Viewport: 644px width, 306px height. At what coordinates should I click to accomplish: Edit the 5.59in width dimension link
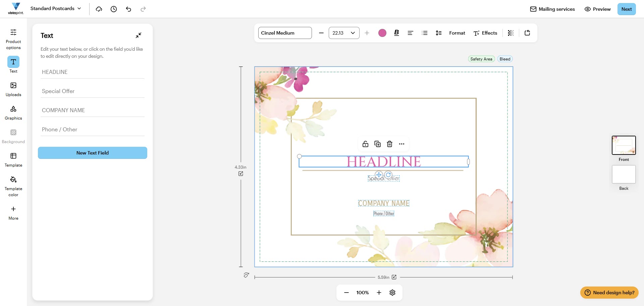pos(394,277)
